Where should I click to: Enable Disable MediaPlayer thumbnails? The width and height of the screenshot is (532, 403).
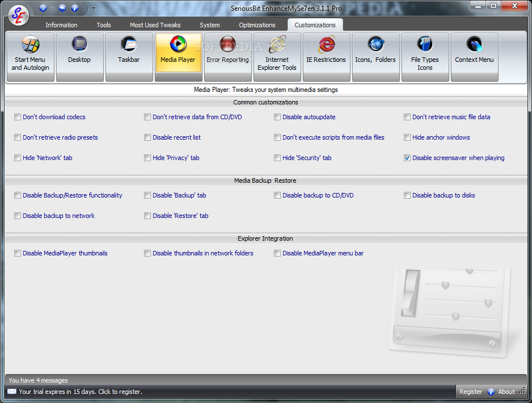click(18, 253)
